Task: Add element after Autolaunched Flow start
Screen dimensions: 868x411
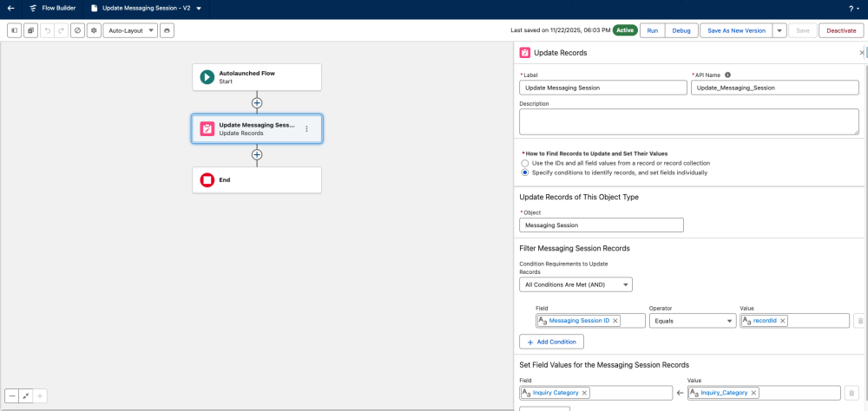Action: tap(256, 102)
